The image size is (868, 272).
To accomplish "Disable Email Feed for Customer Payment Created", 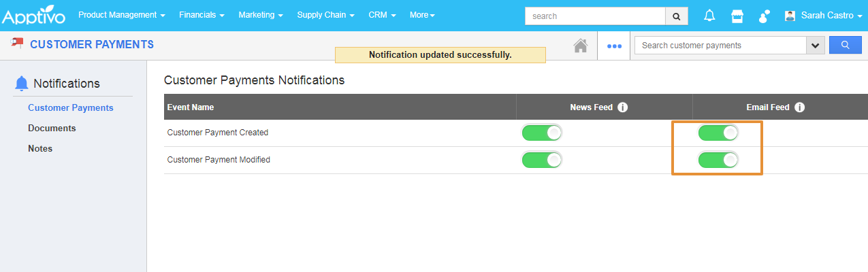I will point(718,133).
